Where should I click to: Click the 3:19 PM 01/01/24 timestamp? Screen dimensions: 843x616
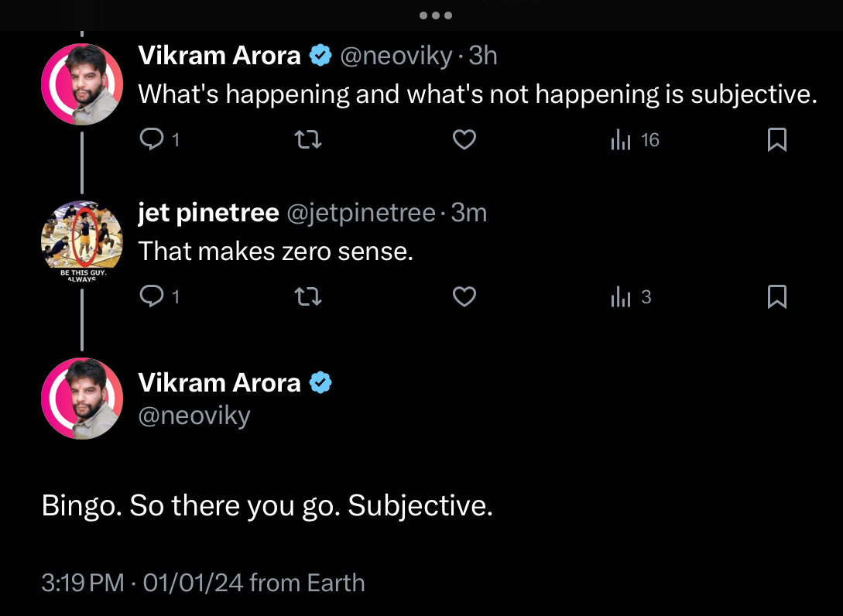tap(142, 582)
